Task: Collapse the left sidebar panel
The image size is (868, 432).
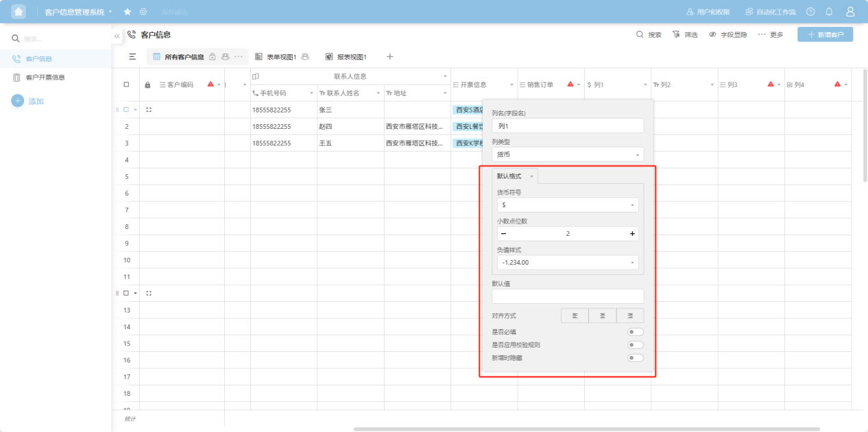Action: point(117,36)
